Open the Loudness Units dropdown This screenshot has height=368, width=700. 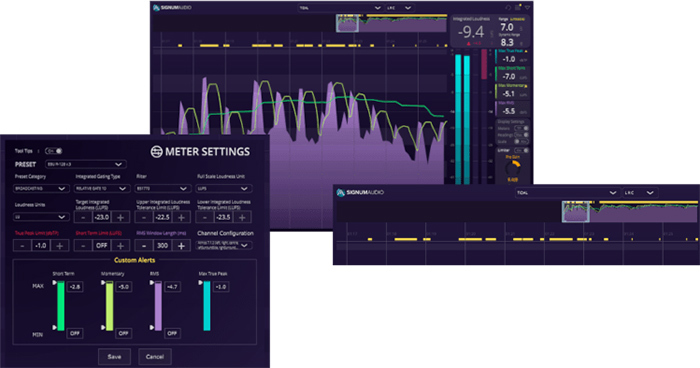41,217
